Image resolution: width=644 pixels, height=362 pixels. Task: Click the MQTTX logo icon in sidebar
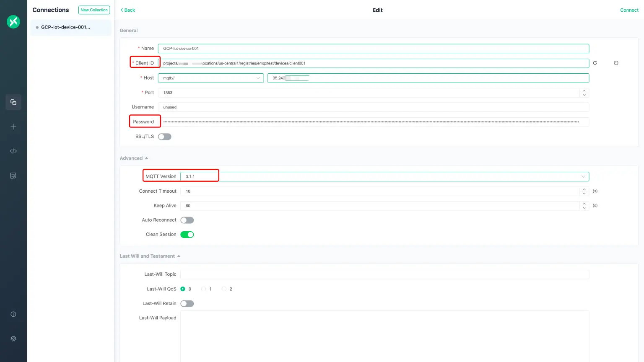pyautogui.click(x=13, y=21)
